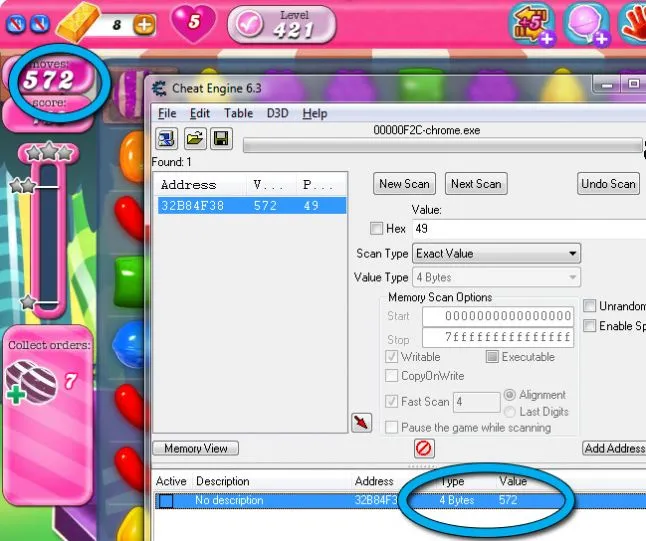Select the Alignment radio button
Image resolution: width=646 pixels, height=541 pixels.
point(510,395)
